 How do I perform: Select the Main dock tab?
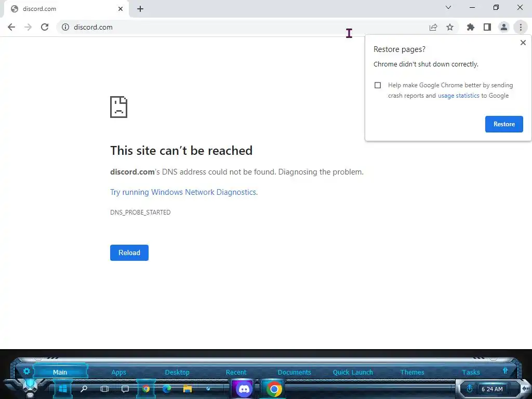[60, 372]
